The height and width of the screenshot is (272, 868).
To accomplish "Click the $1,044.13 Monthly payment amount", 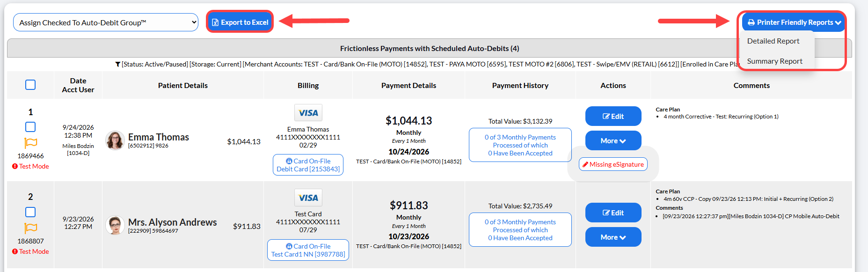I will [408, 121].
